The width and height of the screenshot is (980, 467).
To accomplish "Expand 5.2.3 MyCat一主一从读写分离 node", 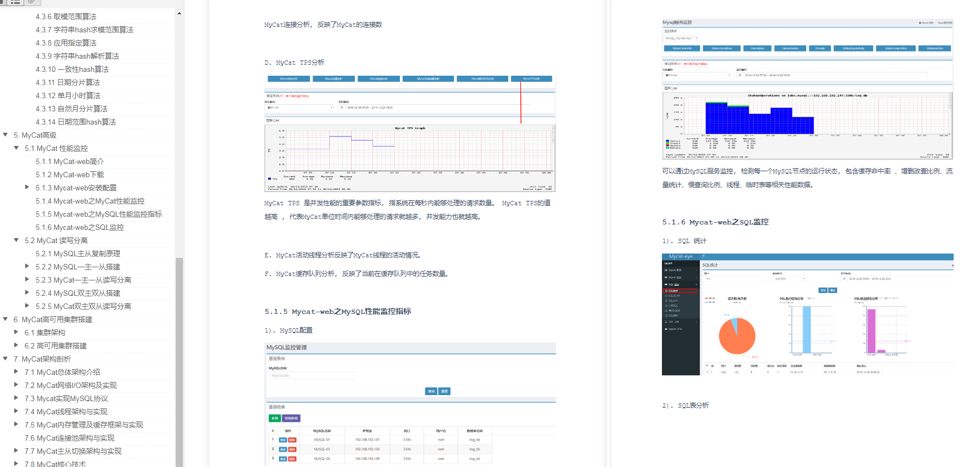I will point(27,279).
